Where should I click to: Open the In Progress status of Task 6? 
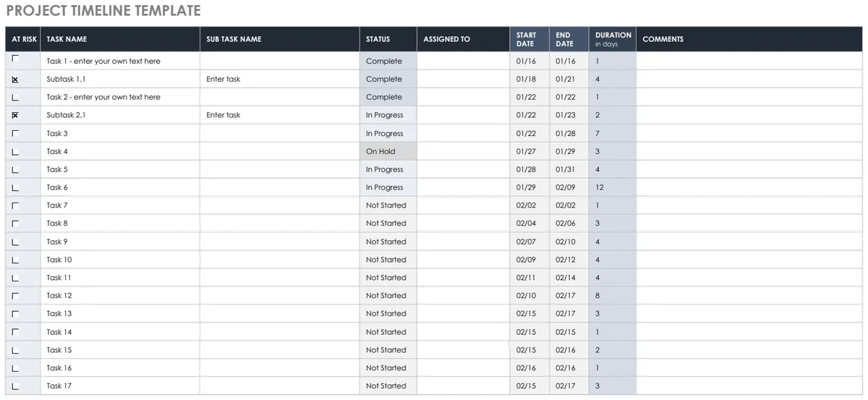coord(388,187)
